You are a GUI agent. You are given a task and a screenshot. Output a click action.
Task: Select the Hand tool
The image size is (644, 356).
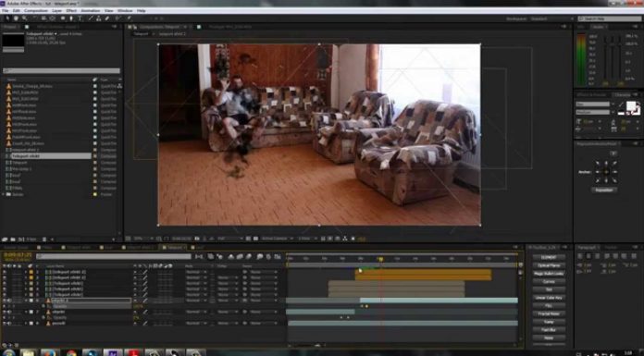tap(16, 18)
